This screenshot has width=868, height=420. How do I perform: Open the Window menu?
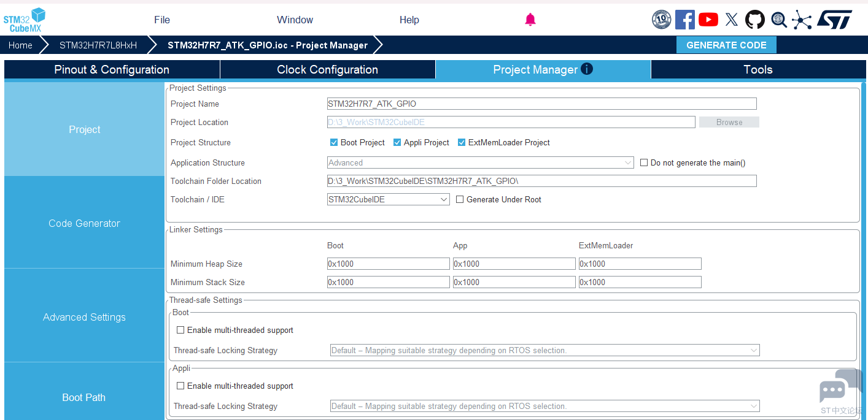(x=295, y=20)
